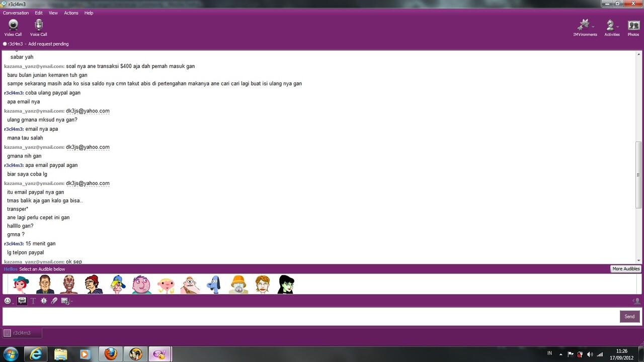Image resolution: width=644 pixels, height=362 pixels.
Task: Pick the orange bucket-hat bearded man audible
Action: (238, 285)
